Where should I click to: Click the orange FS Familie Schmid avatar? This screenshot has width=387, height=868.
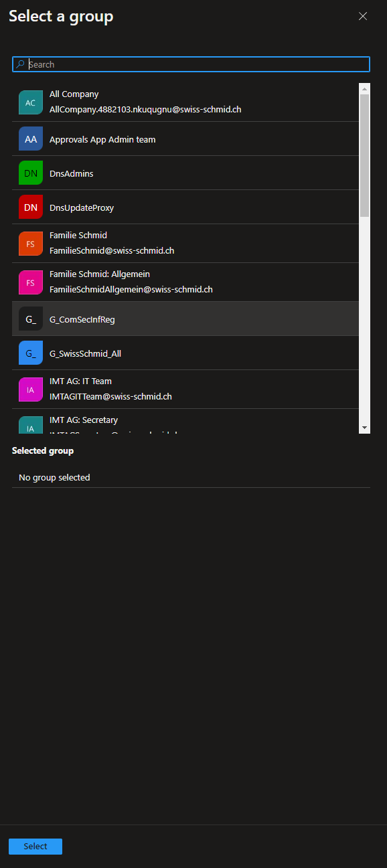pyautogui.click(x=31, y=244)
